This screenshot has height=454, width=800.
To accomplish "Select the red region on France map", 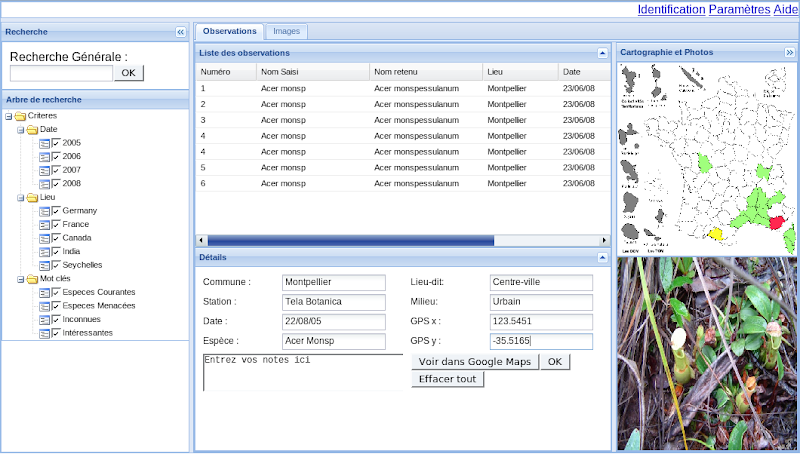I will 777,223.
